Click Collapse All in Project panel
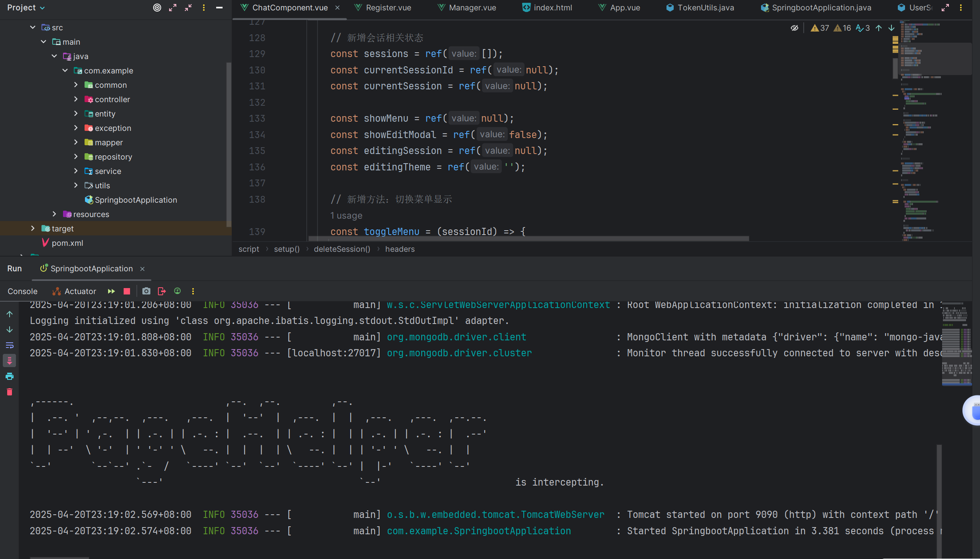Screen dimensions: 980x559 coord(188,8)
